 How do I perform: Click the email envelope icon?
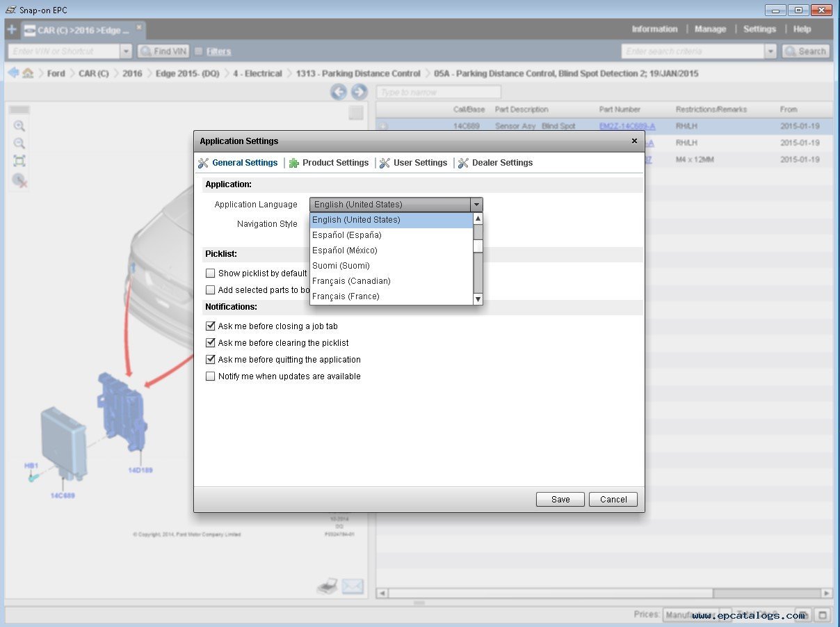353,587
